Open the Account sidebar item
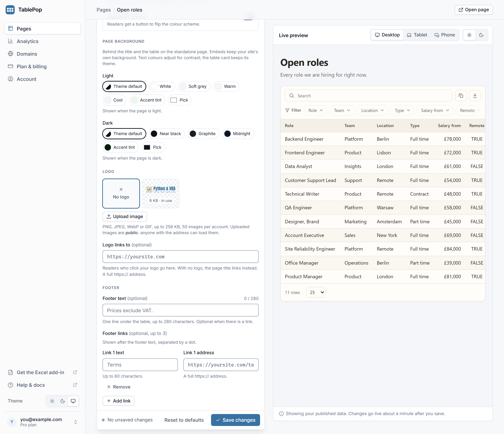Screen dimensions: 504x434 coord(42,79)
